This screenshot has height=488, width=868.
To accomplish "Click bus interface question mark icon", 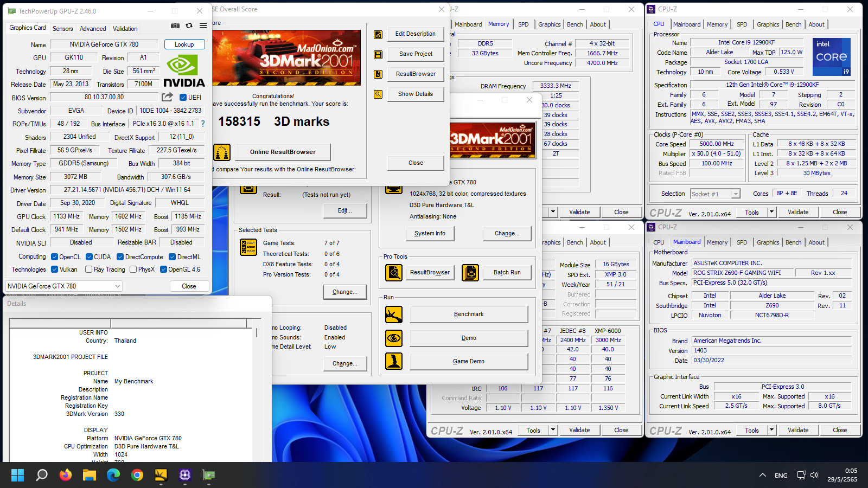I will coord(203,124).
